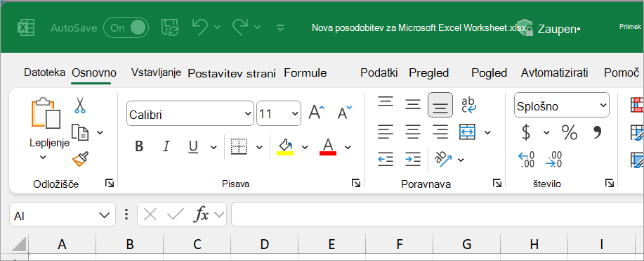Copy selection with the copy icon
Screen dimensions: 644x261
(x=79, y=132)
